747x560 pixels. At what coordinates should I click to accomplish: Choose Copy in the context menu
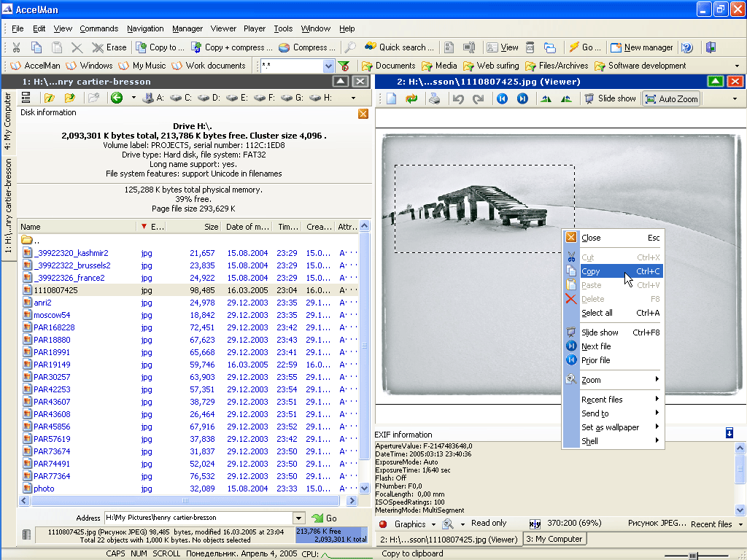591,271
